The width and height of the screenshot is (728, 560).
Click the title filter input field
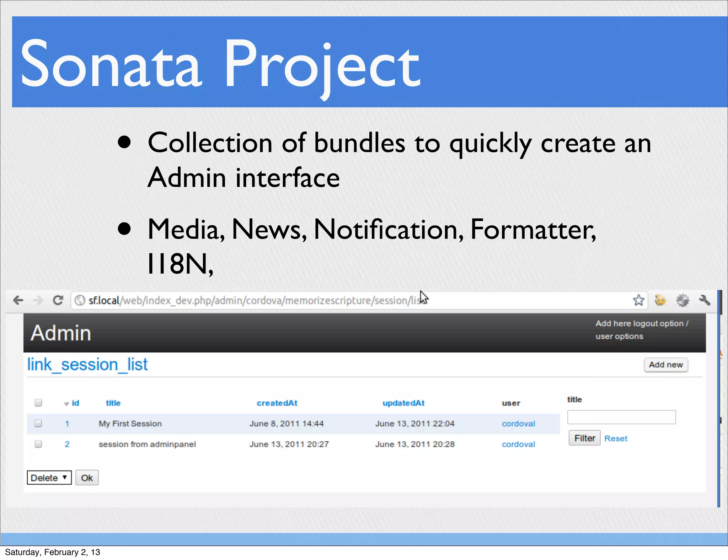click(621, 417)
